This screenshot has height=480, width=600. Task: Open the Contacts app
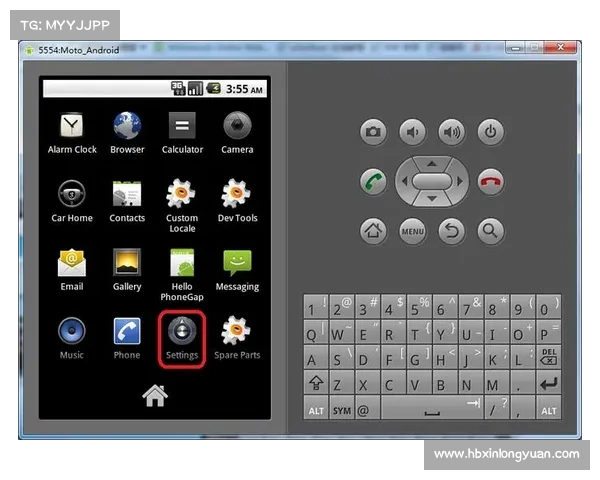pyautogui.click(x=127, y=202)
